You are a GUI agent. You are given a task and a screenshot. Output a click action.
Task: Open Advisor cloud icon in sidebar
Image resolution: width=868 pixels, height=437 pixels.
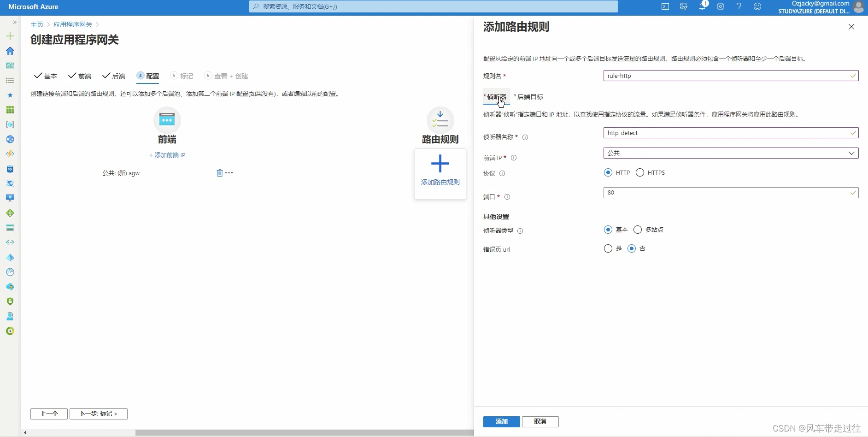pos(10,287)
